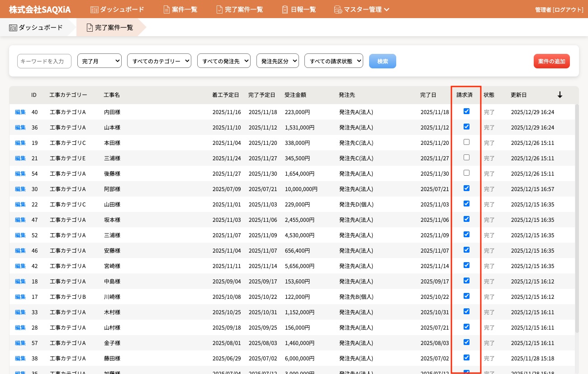Click the table's vertical scrollbar
The width and height of the screenshot is (588, 374).
[x=577, y=217]
